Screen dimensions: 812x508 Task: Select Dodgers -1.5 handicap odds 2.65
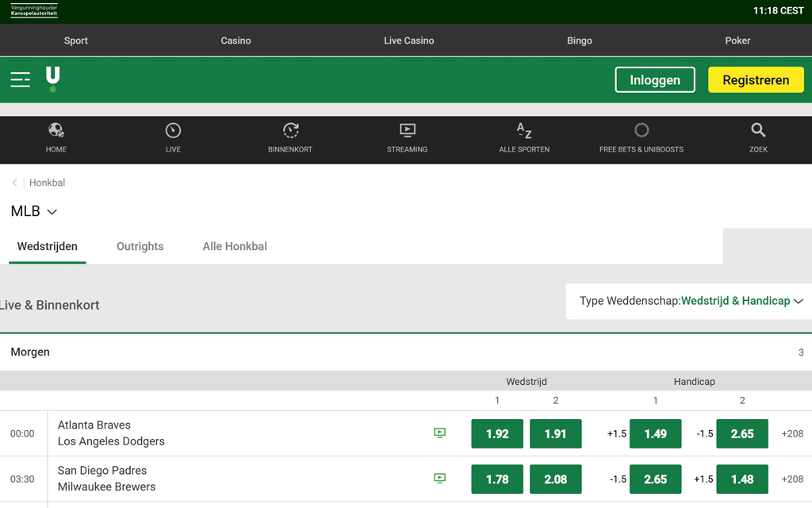pyautogui.click(x=742, y=434)
